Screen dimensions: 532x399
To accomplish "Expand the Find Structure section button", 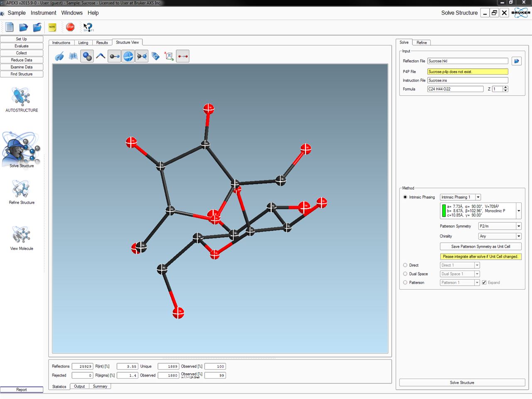I will [x=22, y=74].
